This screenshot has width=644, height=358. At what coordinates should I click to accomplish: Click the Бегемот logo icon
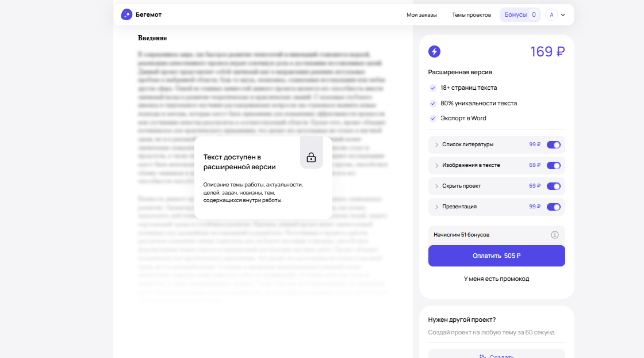(x=126, y=14)
